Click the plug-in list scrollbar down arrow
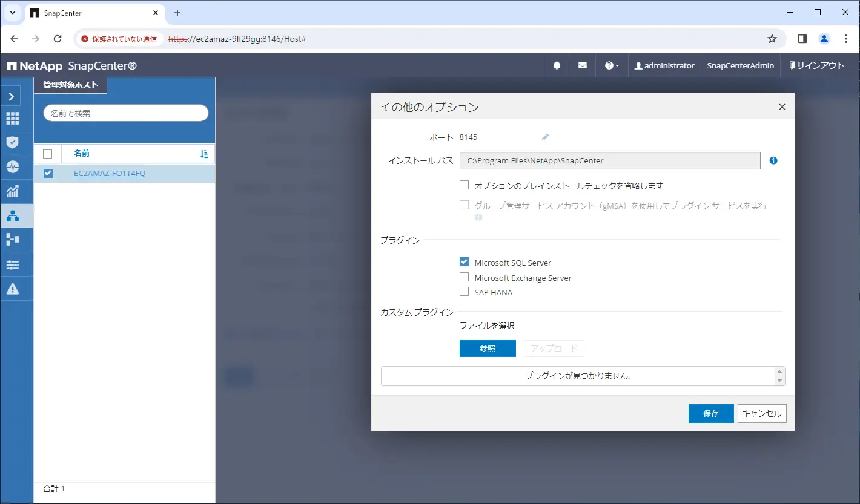Viewport: 860px width, 504px height. tap(780, 381)
